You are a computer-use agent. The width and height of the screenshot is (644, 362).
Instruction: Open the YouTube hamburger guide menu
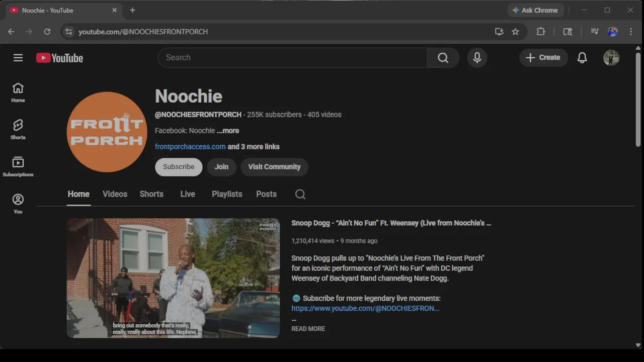pos(18,58)
